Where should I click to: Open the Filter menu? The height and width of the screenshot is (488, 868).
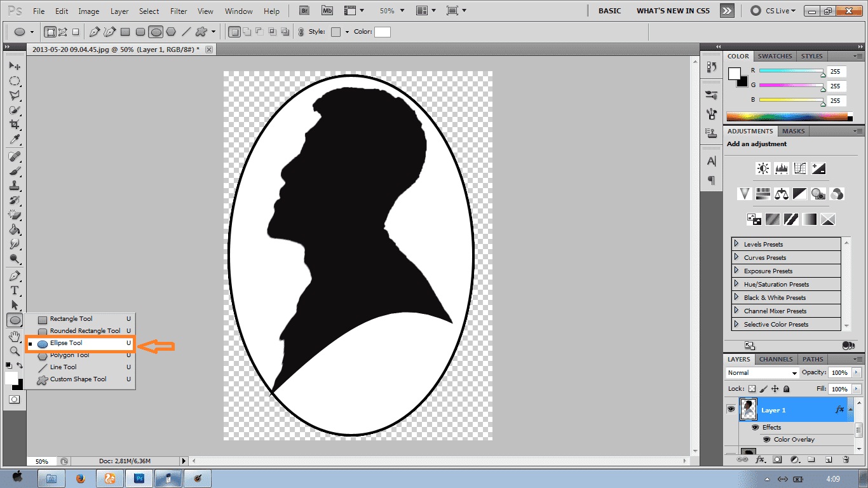tap(179, 11)
